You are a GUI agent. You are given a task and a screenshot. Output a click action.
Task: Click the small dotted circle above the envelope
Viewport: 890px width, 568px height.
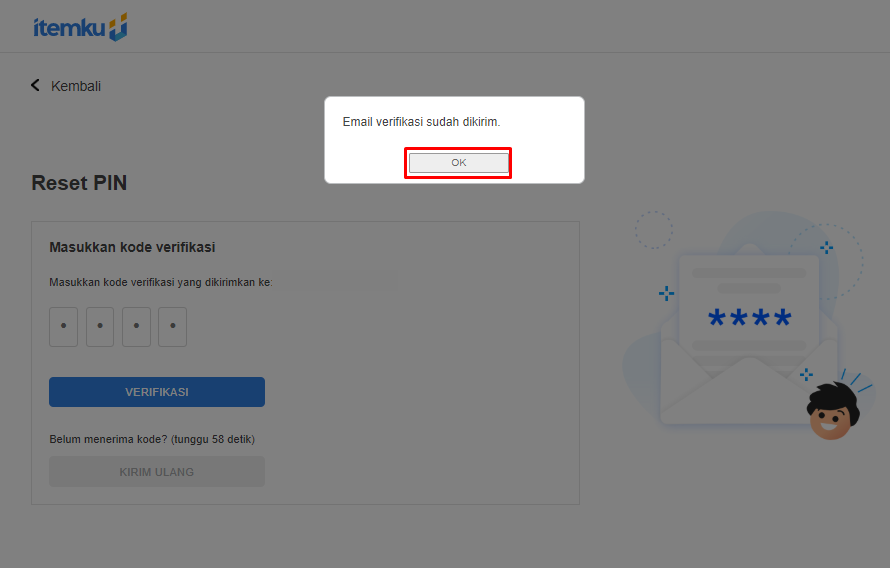coord(654,230)
